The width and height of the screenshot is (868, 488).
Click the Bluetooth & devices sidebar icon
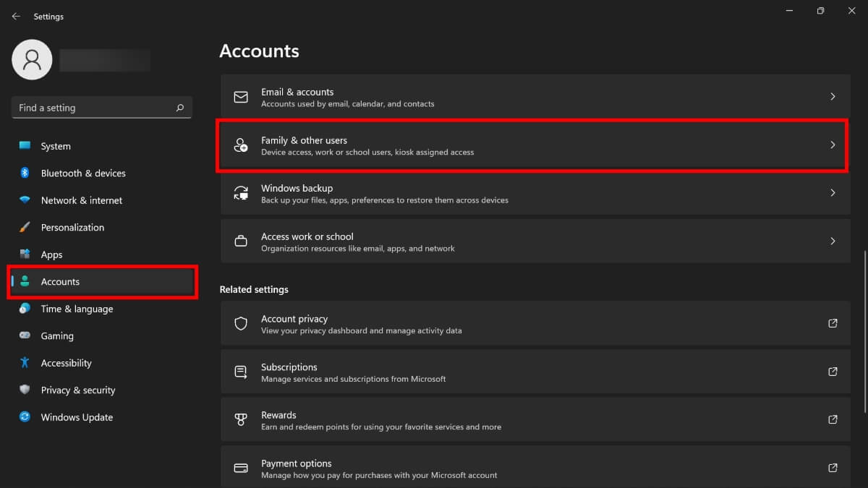(x=25, y=173)
